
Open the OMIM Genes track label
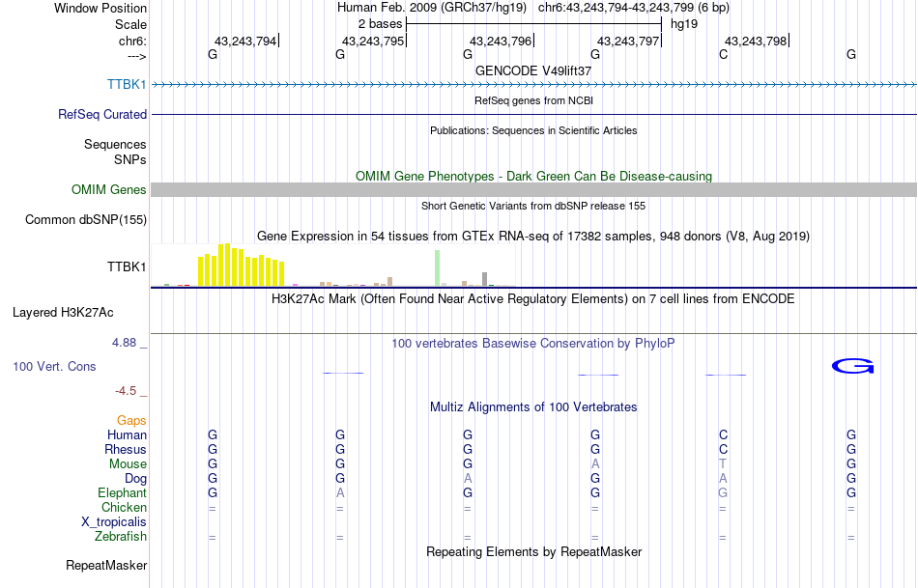(108, 189)
